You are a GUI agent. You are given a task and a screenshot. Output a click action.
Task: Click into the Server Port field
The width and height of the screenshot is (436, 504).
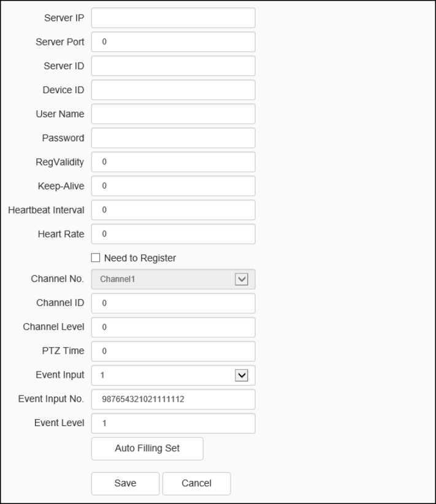pyautogui.click(x=173, y=42)
